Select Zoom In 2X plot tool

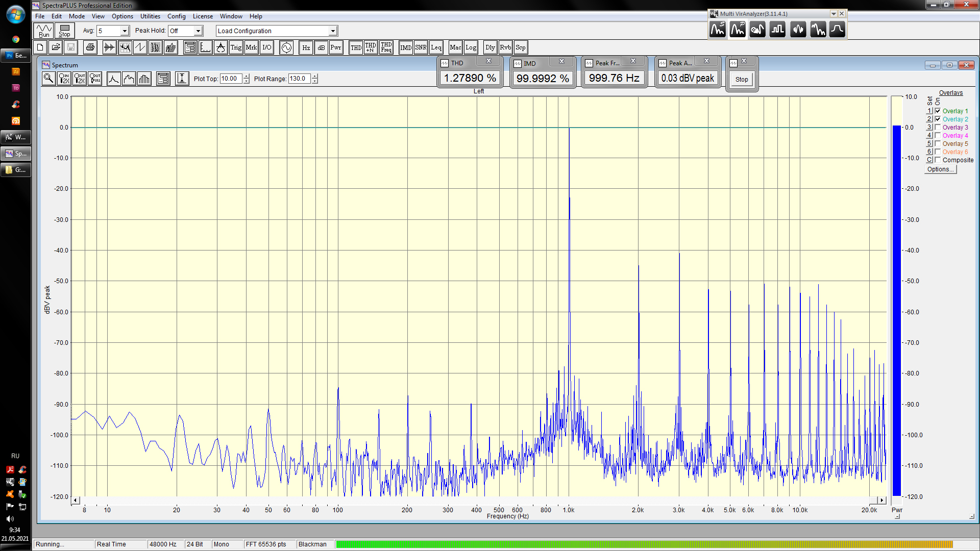tap(64, 79)
